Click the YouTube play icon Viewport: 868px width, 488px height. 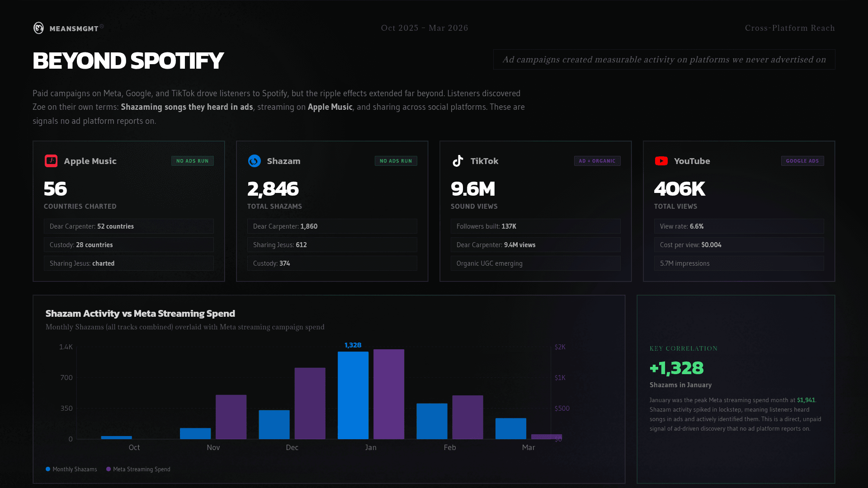tap(661, 161)
